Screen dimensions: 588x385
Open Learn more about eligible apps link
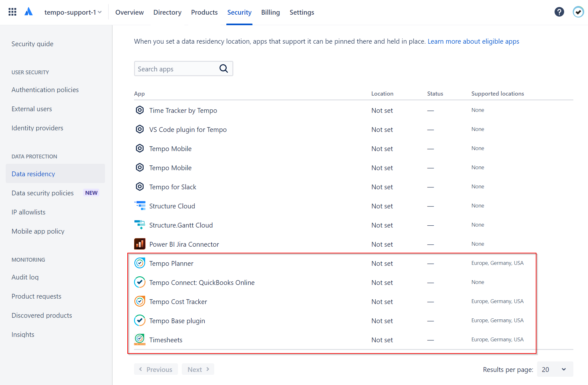click(x=473, y=41)
